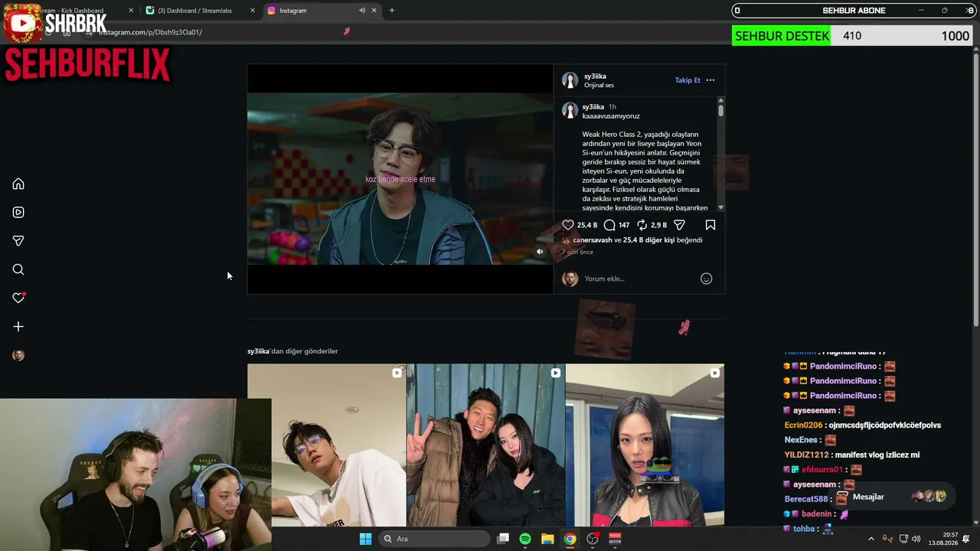Focus the Yorum ekle comment field

(639, 279)
